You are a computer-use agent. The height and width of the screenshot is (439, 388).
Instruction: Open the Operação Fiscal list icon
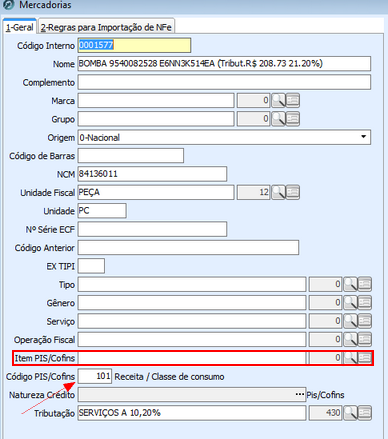365,339
